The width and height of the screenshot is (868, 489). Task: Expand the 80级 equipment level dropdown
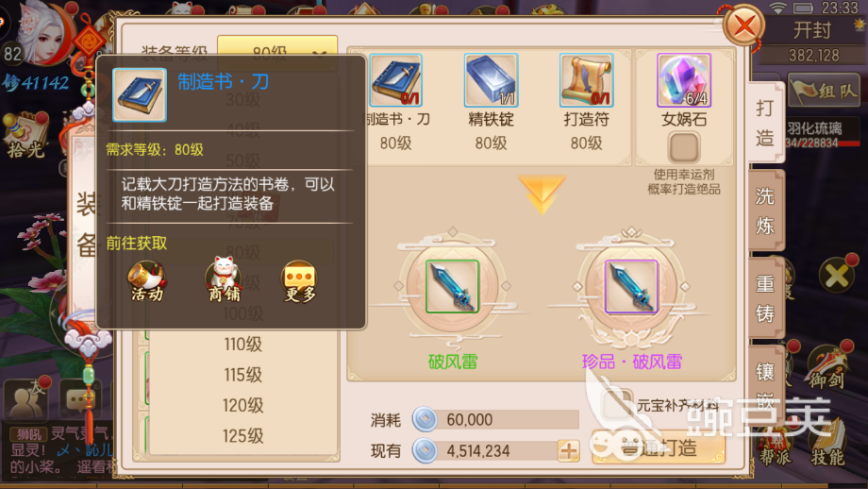(x=277, y=52)
